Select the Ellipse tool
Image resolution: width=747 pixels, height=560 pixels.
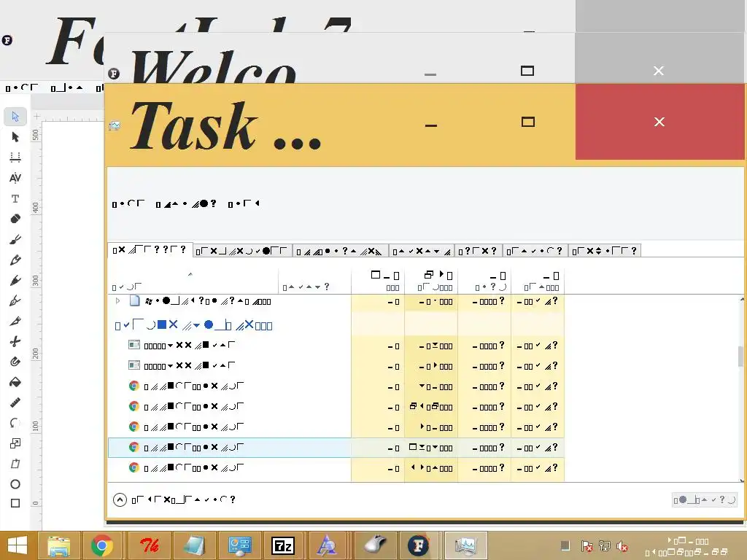pos(15,484)
